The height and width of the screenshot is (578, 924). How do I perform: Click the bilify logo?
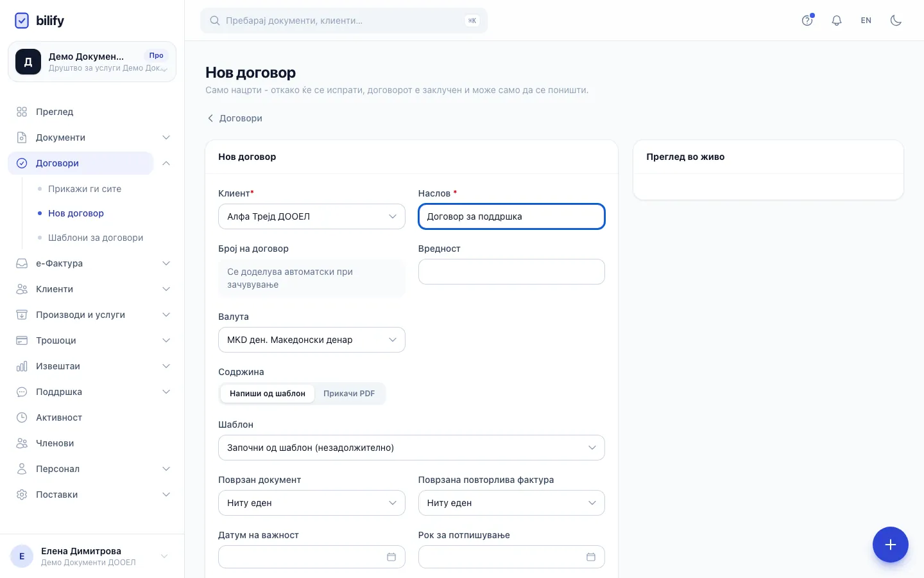tap(39, 21)
